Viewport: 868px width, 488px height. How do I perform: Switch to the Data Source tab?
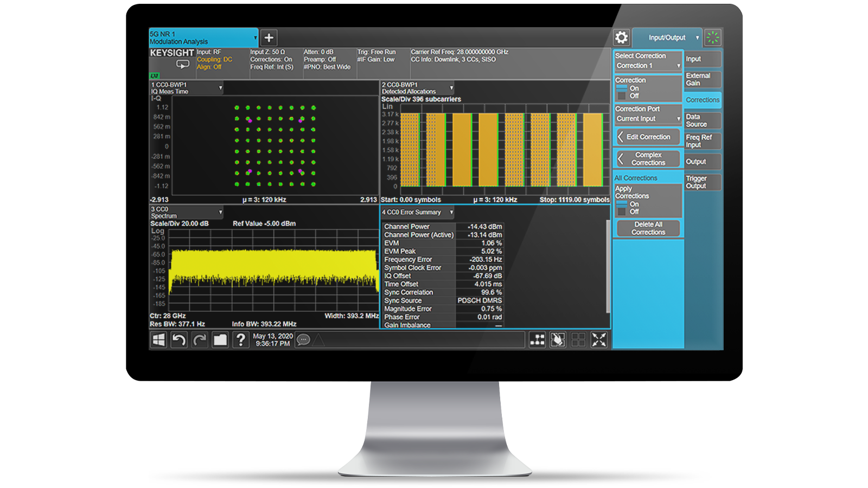pyautogui.click(x=703, y=120)
